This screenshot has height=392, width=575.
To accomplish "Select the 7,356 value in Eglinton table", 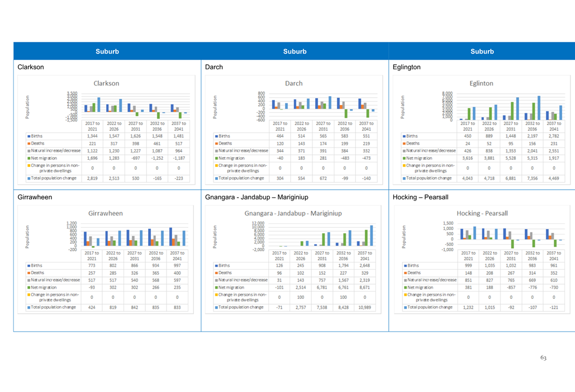I will tap(532, 178).
